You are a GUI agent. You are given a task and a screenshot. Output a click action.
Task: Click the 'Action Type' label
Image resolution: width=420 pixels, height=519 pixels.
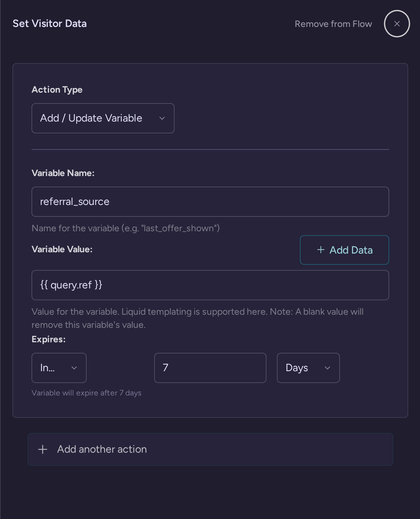(57, 90)
